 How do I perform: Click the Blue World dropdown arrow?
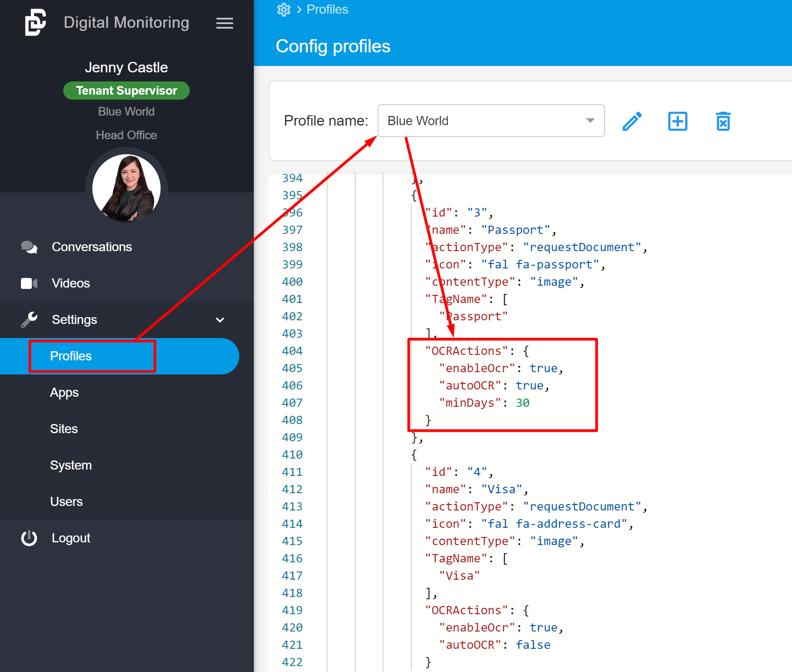pos(590,121)
